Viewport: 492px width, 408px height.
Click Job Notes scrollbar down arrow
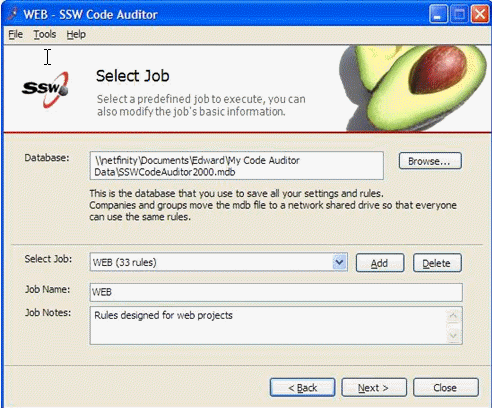coord(453,335)
